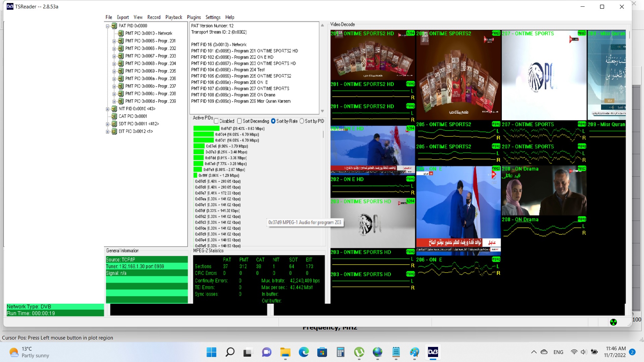This screenshot has height=362, width=644.
Task: Click the SDT PID 0x0011 chip icon
Action: click(114, 124)
